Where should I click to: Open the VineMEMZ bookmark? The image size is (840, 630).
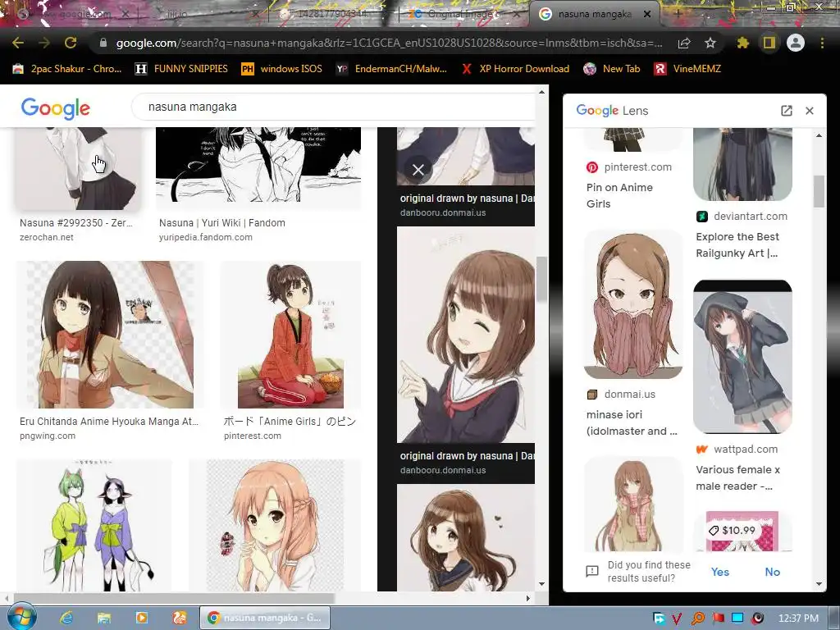coord(687,69)
